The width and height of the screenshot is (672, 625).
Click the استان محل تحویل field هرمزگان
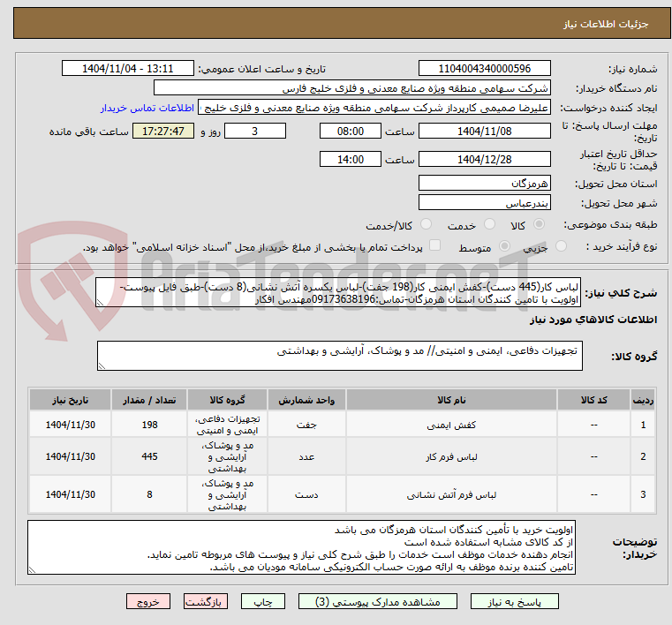pos(484,183)
